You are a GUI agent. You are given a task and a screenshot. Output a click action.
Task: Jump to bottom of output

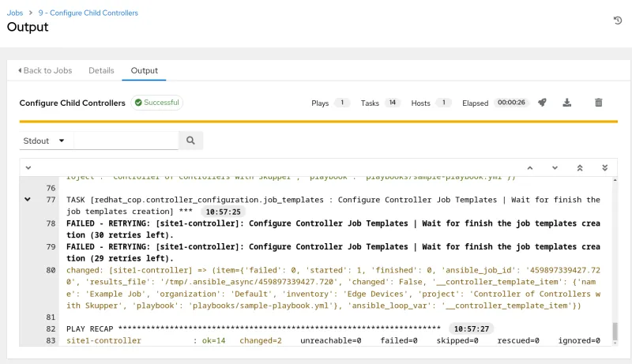604,167
